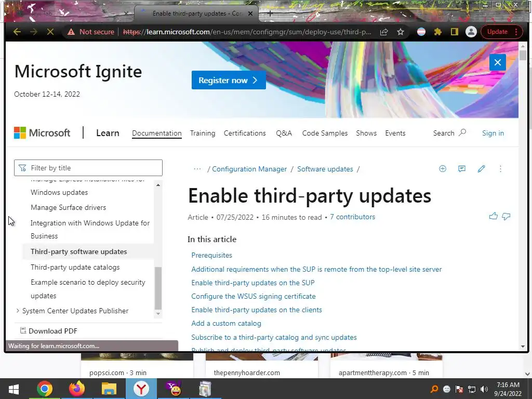This screenshot has width=532, height=399.
Task: Open the Q&A menu item
Action: point(284,134)
